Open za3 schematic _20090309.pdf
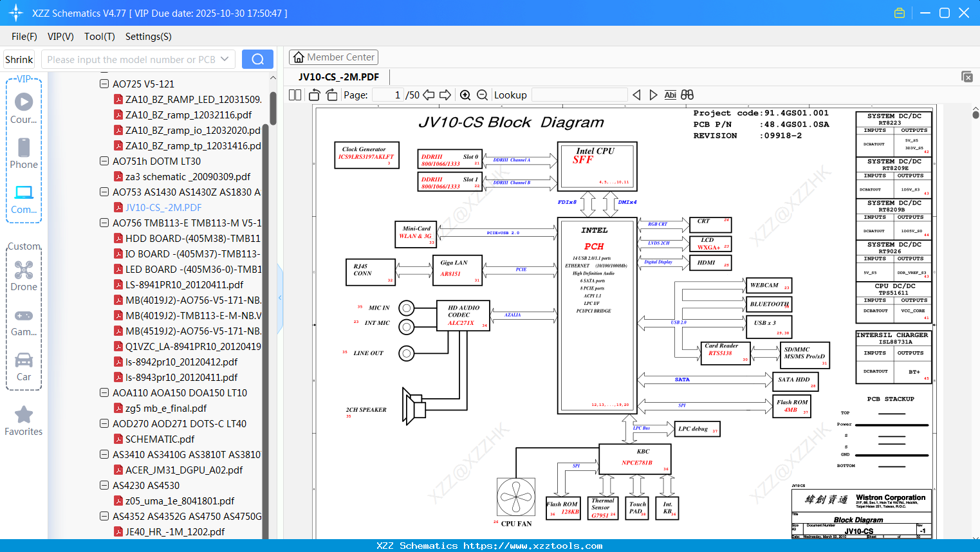980x552 pixels. tap(182, 176)
